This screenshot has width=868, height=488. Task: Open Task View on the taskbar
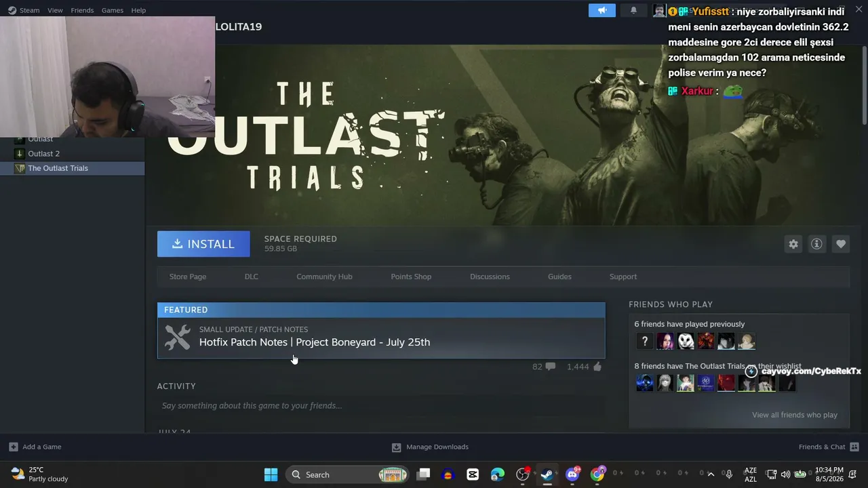[423, 474]
